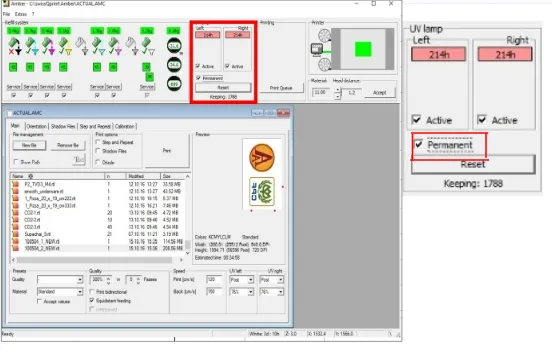The image size is (552, 361).
Task: Click the file icon of the Supachai_5 row
Action: [x=15, y=234]
